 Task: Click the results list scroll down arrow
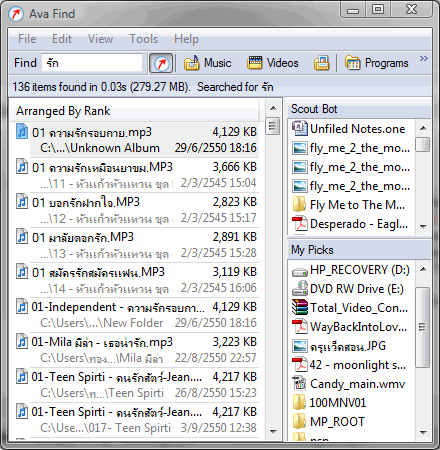[x=273, y=432]
